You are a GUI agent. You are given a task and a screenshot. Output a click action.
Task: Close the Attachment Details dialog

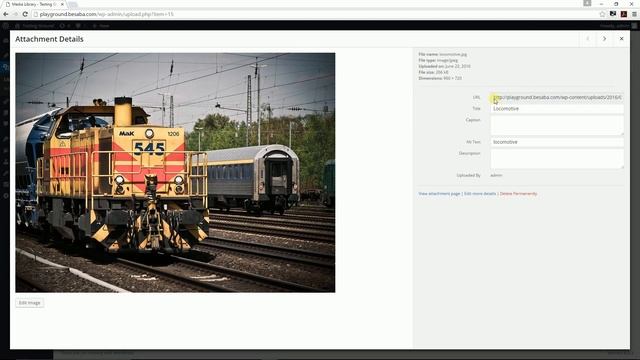621,39
